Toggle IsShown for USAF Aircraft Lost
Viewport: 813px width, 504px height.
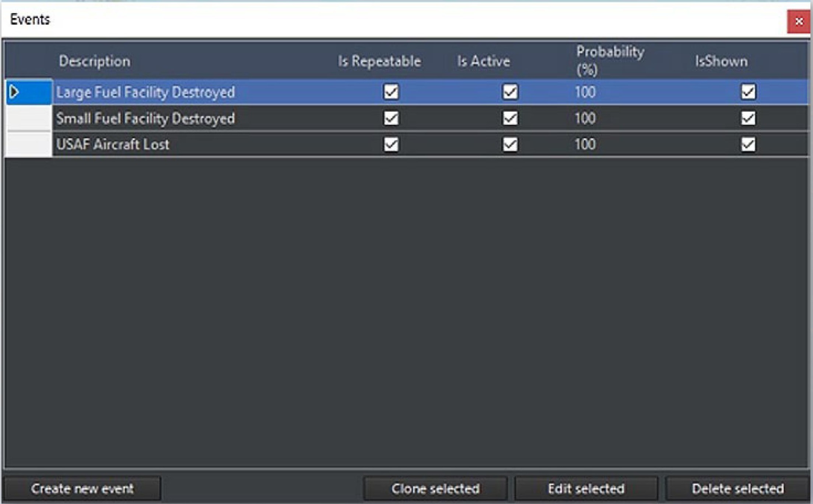tap(748, 144)
